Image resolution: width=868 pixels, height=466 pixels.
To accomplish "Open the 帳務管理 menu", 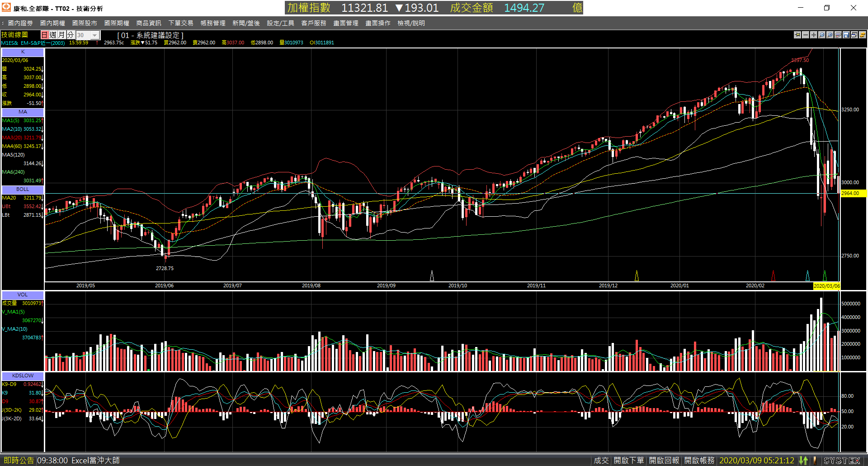I will click(x=213, y=23).
